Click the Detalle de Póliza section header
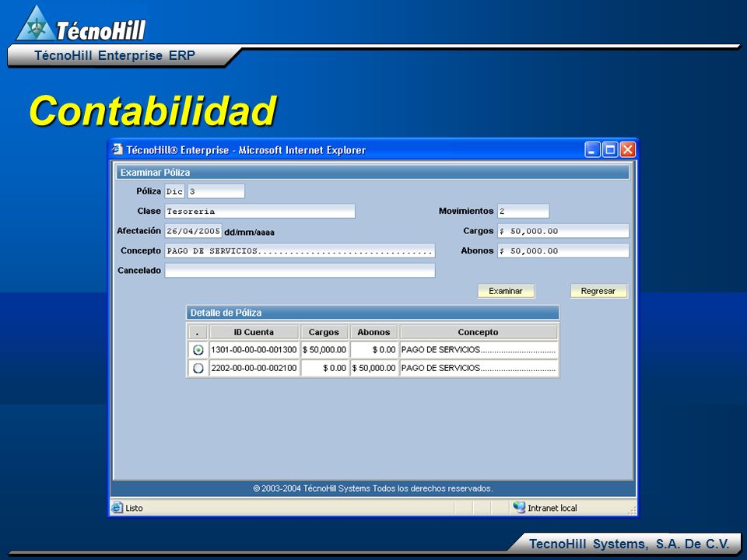The image size is (747, 560). [373, 313]
